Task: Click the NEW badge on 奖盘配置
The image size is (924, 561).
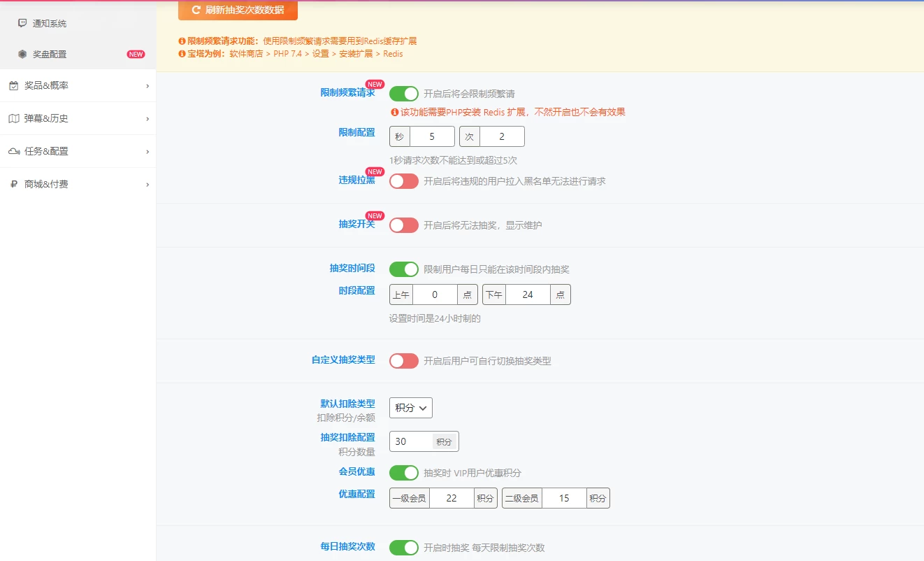Action: [x=135, y=54]
